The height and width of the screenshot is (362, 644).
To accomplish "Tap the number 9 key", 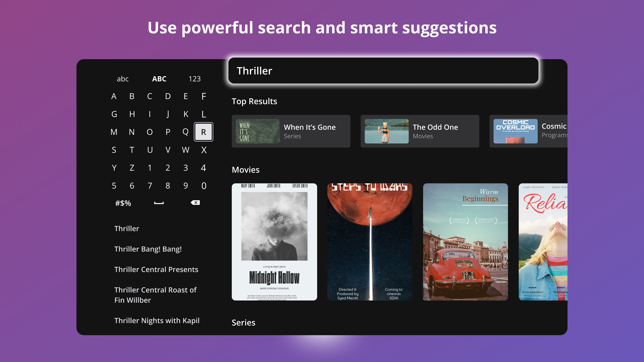I will click(185, 186).
